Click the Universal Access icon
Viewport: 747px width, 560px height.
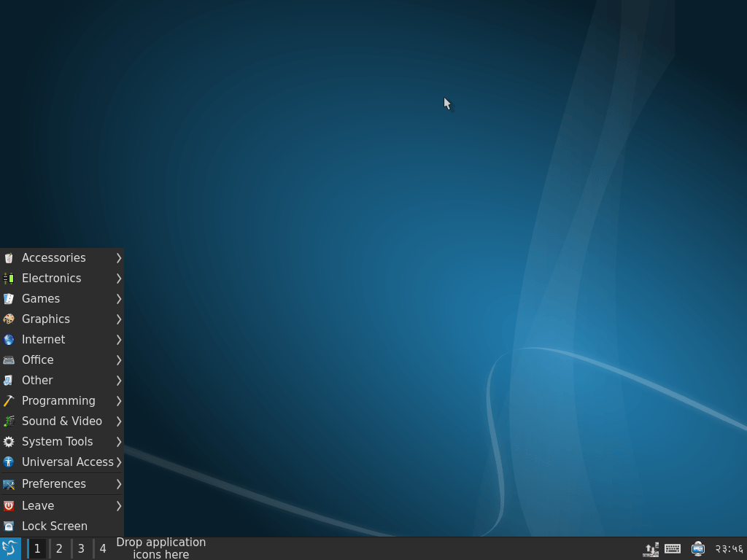click(x=9, y=462)
